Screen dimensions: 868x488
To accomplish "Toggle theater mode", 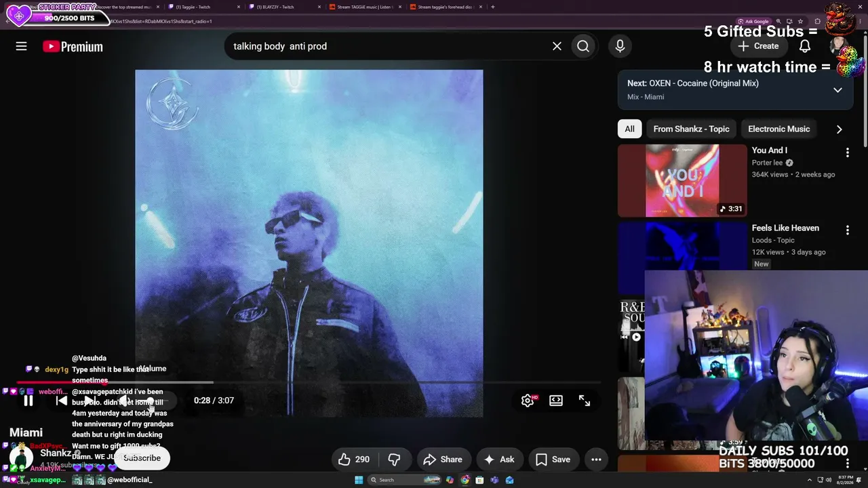I will (556, 401).
